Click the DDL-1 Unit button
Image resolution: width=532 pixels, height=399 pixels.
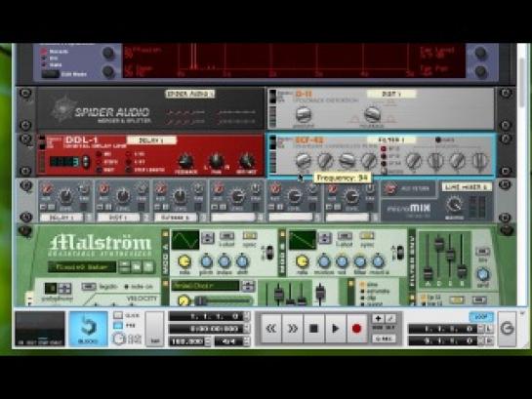pos(99,170)
